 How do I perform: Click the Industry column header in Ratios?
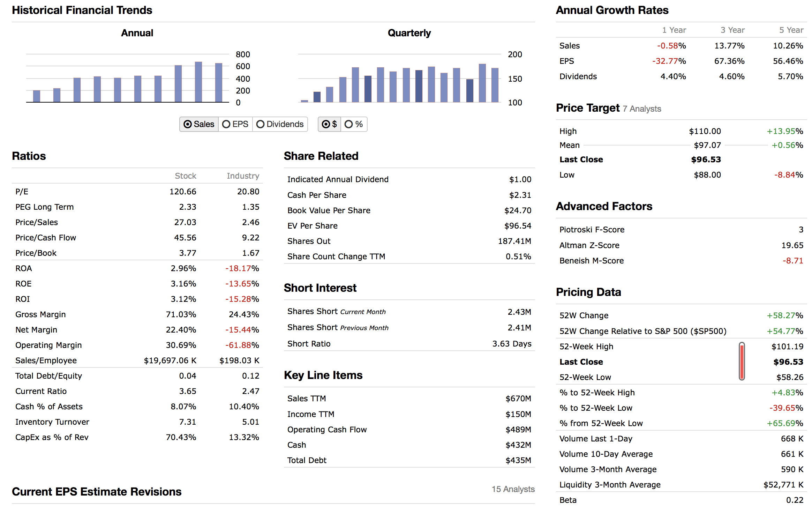tap(243, 176)
